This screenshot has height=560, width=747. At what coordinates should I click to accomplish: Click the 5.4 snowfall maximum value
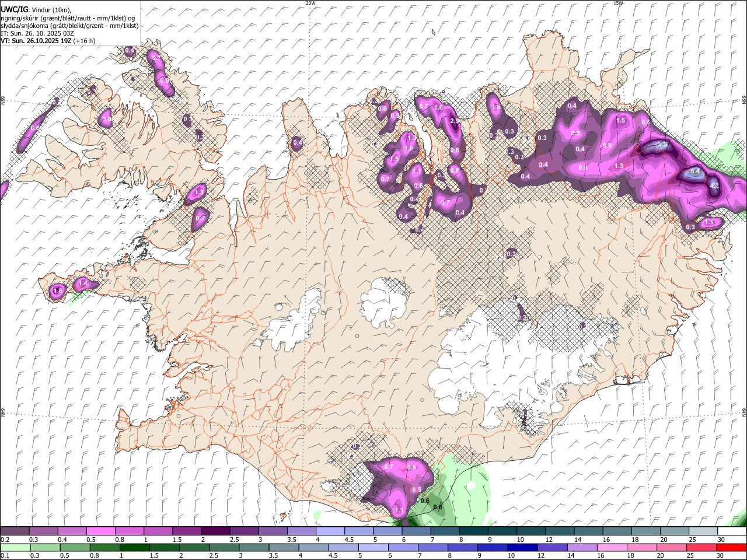[695, 172]
